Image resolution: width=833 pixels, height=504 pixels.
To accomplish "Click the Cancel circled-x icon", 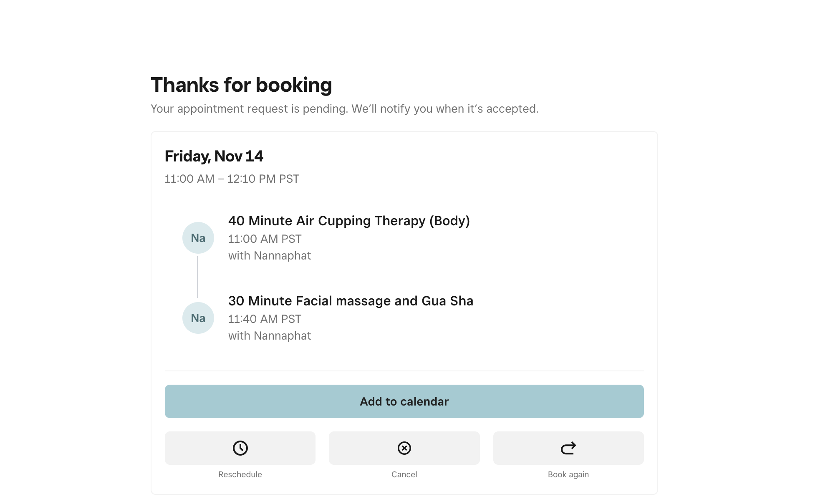I will 404,448.
